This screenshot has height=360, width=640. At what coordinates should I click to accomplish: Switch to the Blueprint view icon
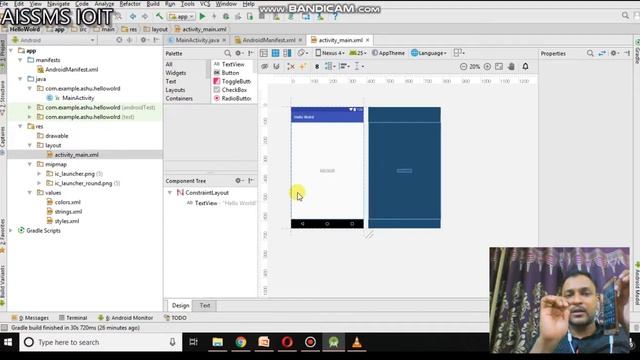[x=276, y=53]
